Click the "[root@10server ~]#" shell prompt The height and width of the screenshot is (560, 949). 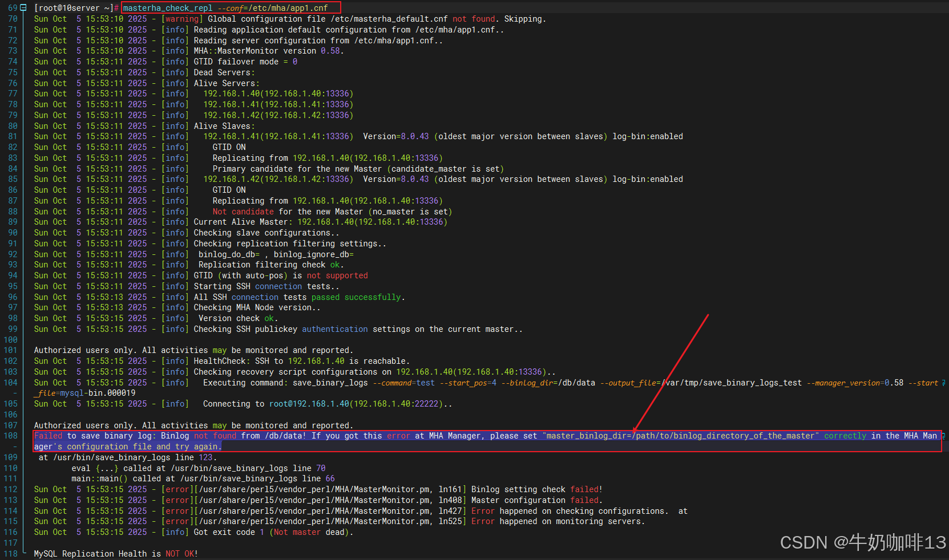coord(76,8)
